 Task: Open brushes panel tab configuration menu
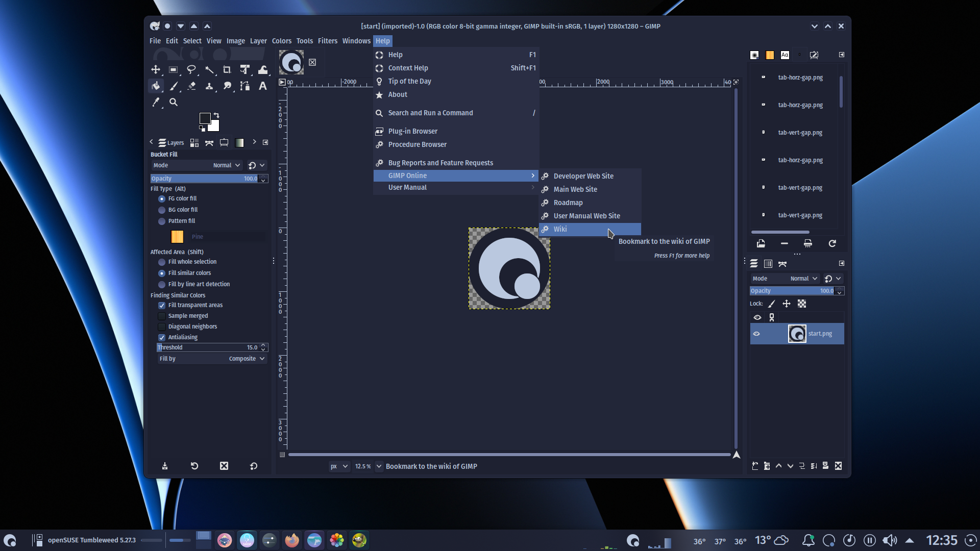click(842, 55)
